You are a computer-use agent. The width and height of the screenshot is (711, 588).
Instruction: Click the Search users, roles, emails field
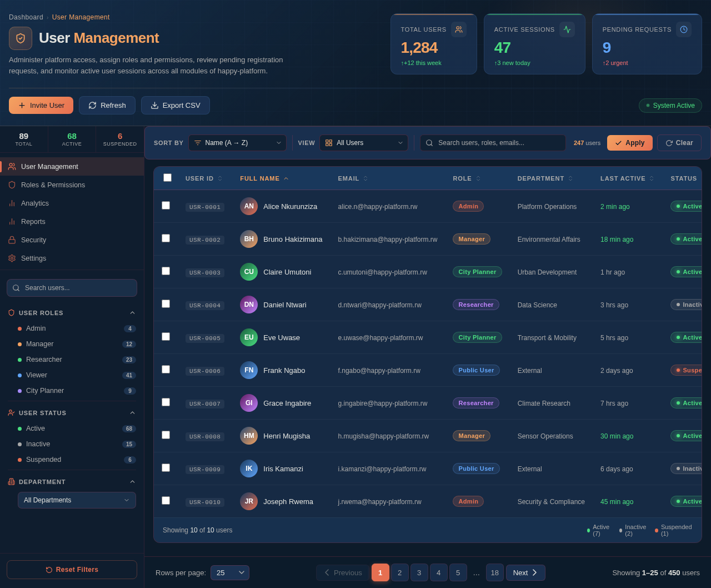(x=493, y=143)
